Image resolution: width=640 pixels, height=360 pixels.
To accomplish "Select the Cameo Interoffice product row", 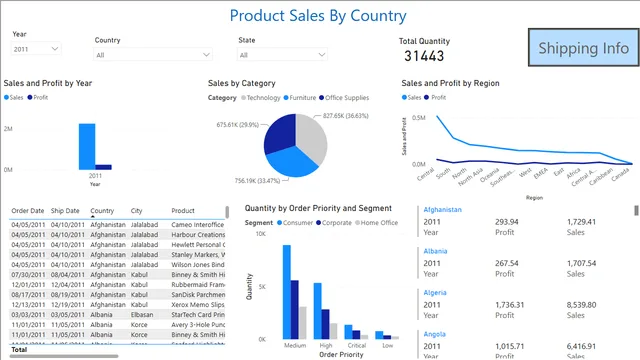I will (x=117, y=224).
